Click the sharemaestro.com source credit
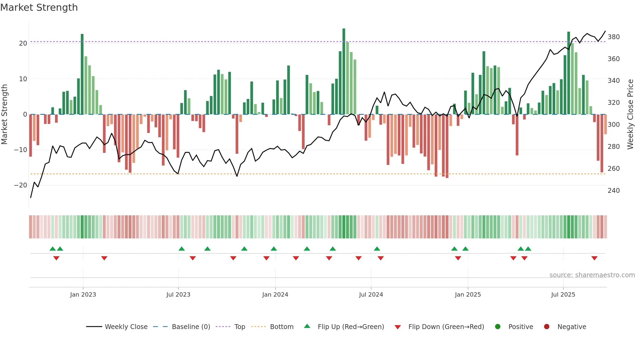The height and width of the screenshot is (362, 644). (x=592, y=275)
